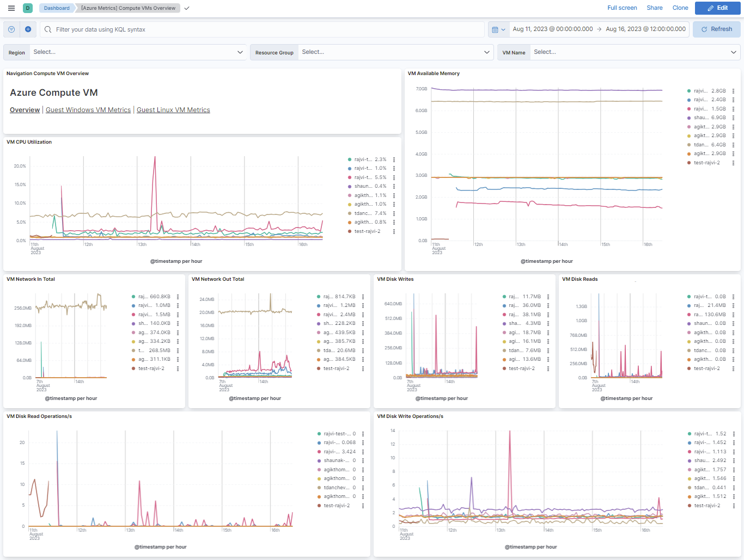This screenshot has width=744, height=560.
Task: Expand the Resource Group dropdown
Action: click(x=486, y=52)
